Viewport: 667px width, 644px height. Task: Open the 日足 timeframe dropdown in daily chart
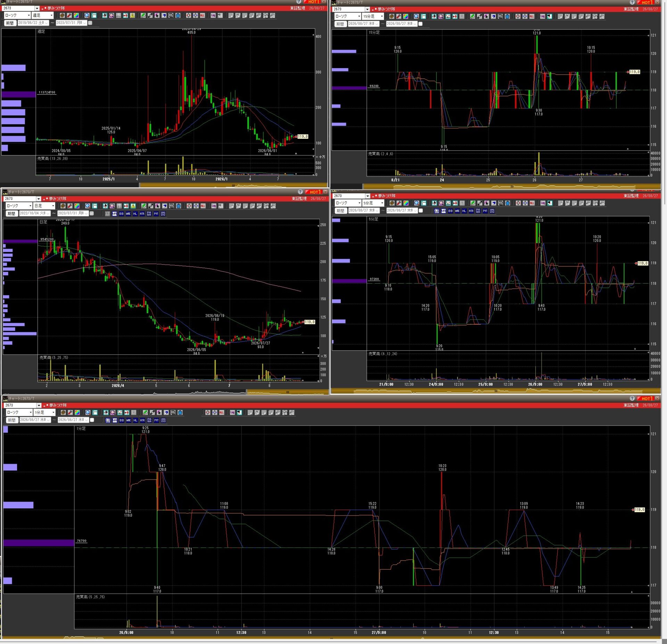[x=44, y=206]
